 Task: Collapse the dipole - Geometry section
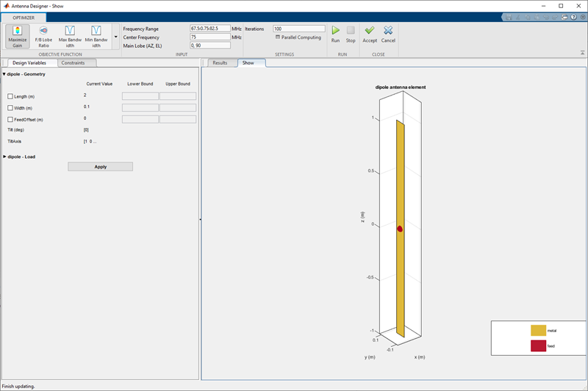pyautogui.click(x=4, y=74)
